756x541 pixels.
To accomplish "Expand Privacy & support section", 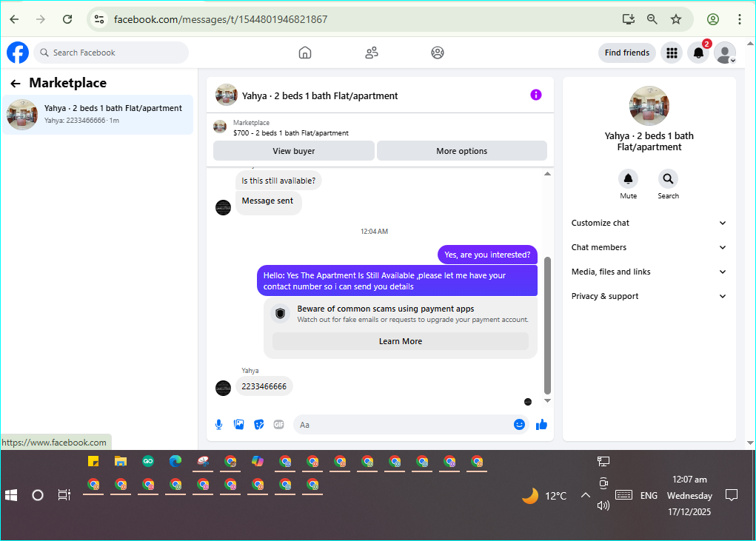I will pos(649,296).
